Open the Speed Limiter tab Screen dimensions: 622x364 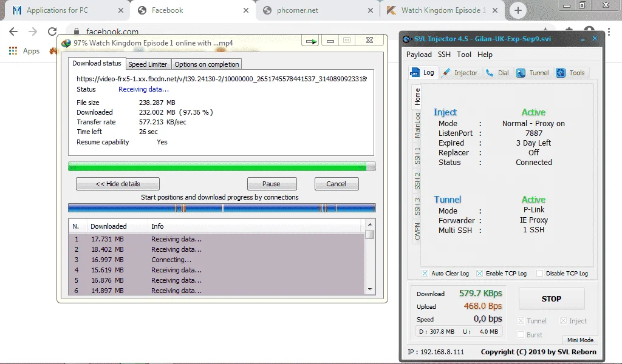tap(148, 64)
